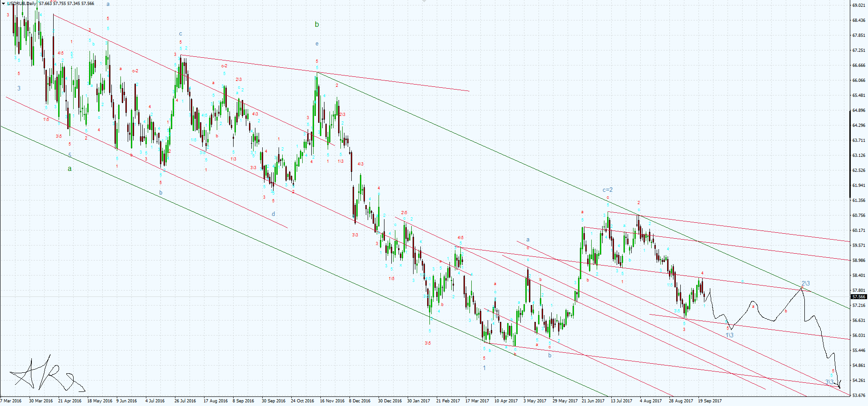The height and width of the screenshot is (406, 868).
Task: Click the 24 Oct 2016 date label
Action: point(303,401)
